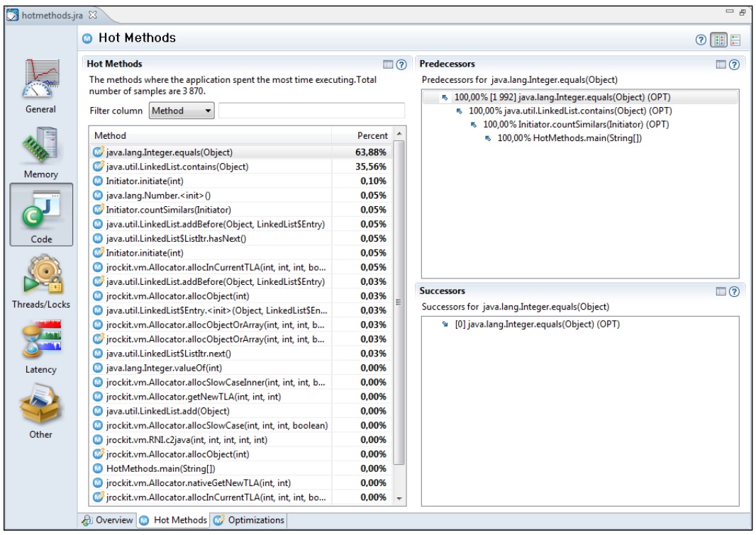Open the Other tab group icon

(41, 411)
